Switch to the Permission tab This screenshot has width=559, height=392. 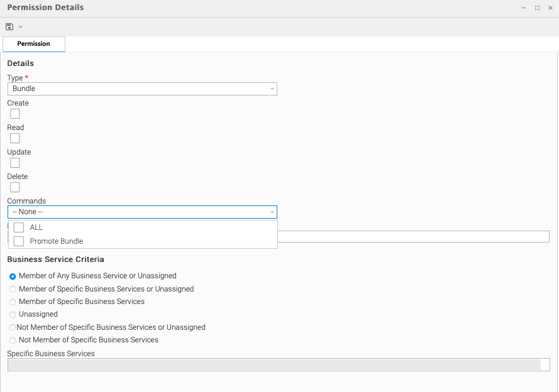pos(34,44)
